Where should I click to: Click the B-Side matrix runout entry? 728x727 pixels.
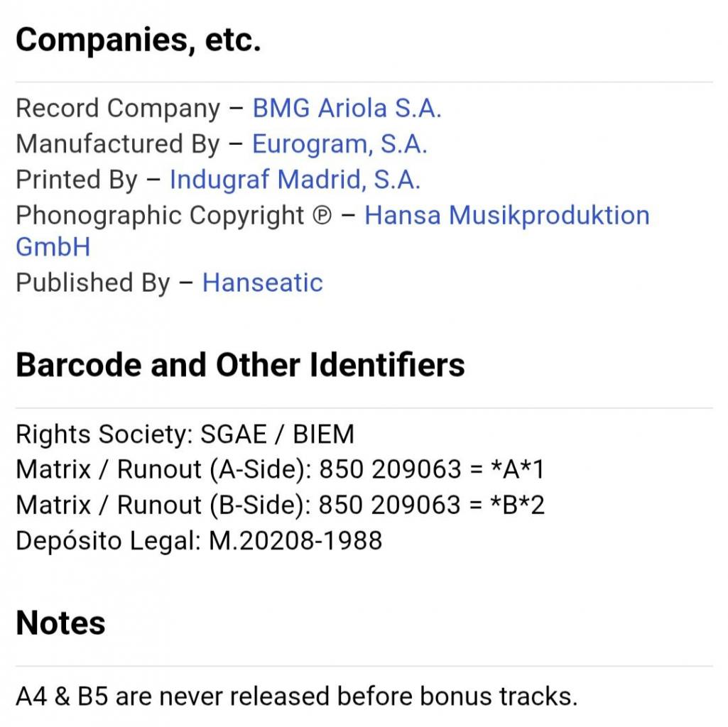[280, 505]
